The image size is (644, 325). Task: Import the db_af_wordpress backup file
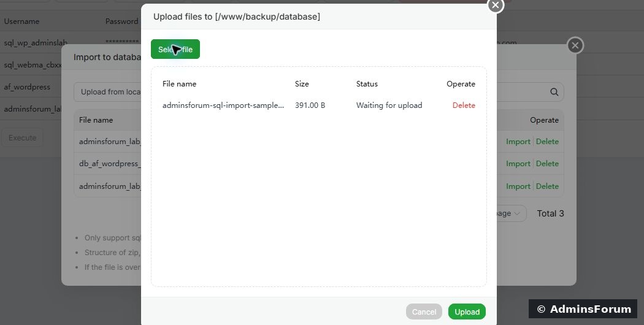tap(518, 164)
